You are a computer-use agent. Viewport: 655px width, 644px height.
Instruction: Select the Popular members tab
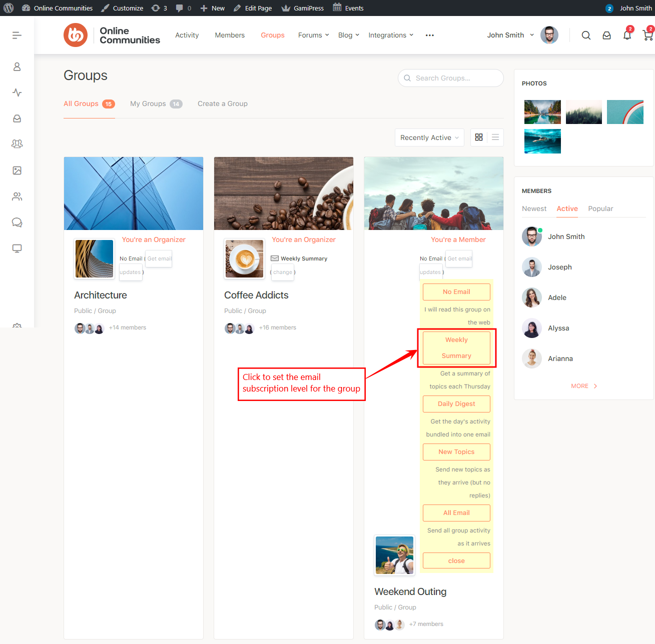pyautogui.click(x=600, y=208)
